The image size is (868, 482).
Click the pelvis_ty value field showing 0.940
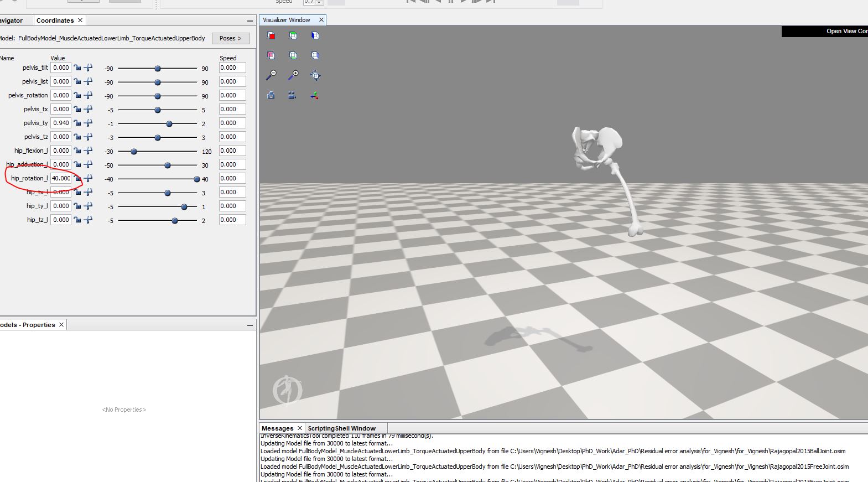pos(61,123)
